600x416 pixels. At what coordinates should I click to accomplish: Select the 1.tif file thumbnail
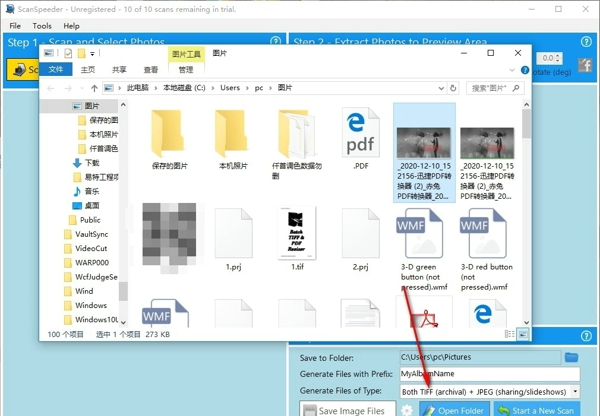297,233
